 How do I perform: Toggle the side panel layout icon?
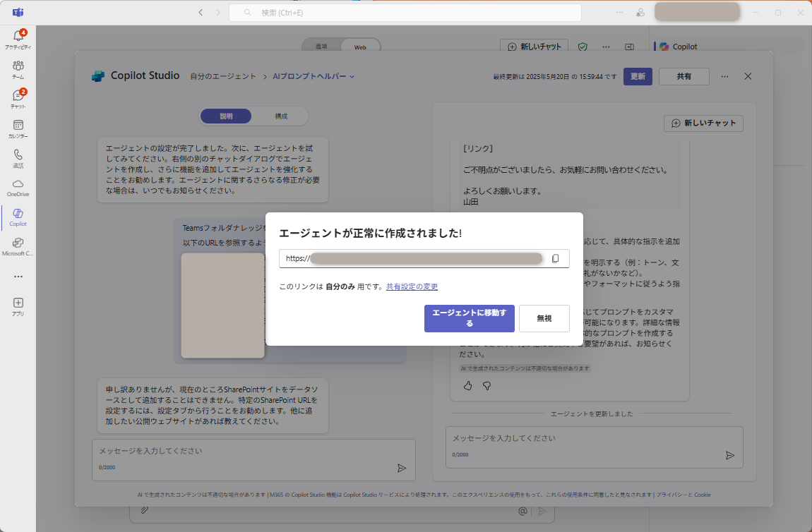(x=629, y=47)
